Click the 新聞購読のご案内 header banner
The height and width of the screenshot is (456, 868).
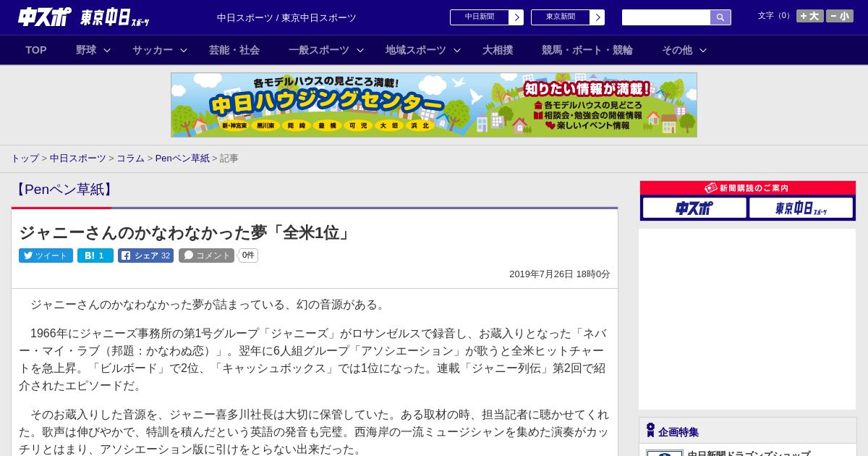click(747, 188)
